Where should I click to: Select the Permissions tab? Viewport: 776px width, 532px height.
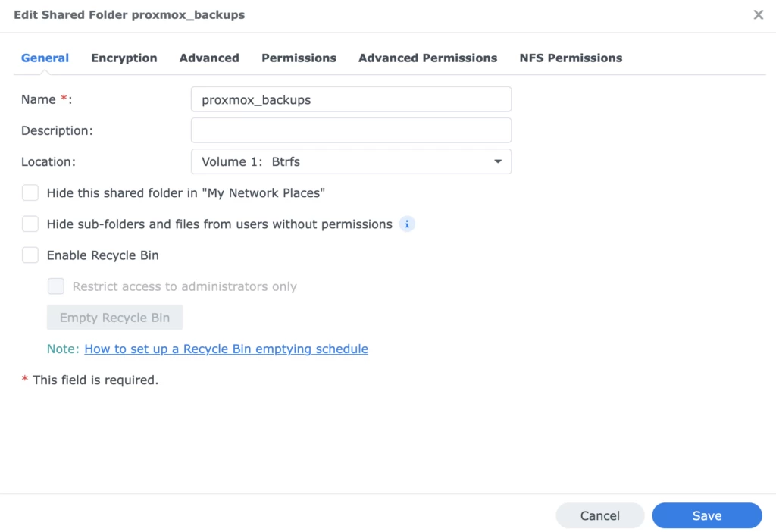(x=299, y=58)
